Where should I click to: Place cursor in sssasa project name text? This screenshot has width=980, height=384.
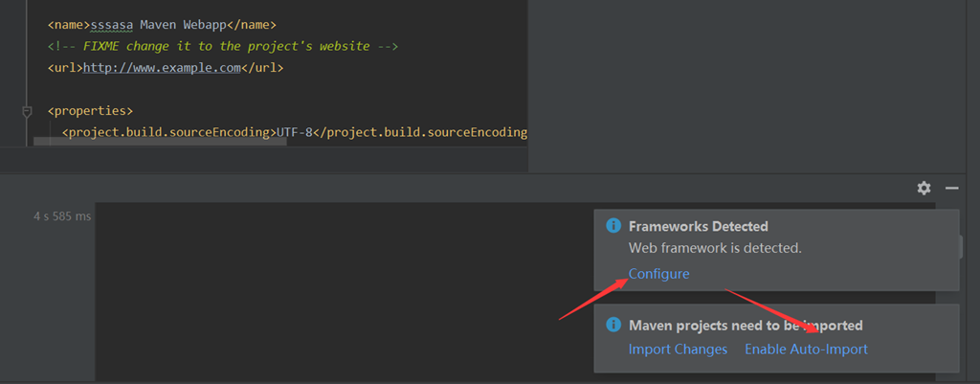pyautogui.click(x=113, y=24)
